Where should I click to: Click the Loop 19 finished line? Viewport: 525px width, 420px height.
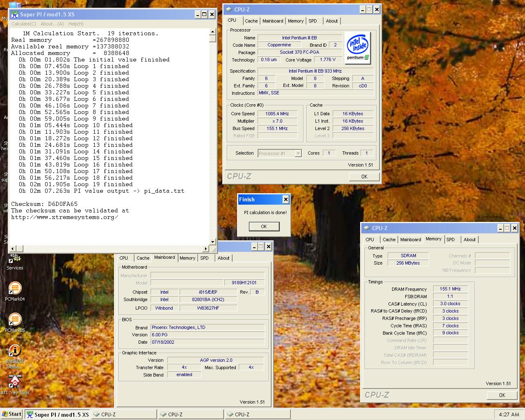75,184
